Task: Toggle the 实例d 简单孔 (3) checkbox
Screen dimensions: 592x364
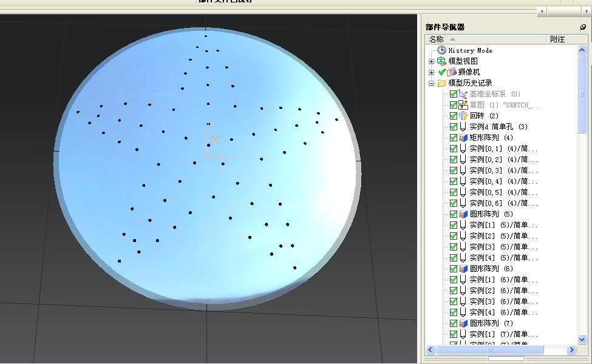Action: 454,127
